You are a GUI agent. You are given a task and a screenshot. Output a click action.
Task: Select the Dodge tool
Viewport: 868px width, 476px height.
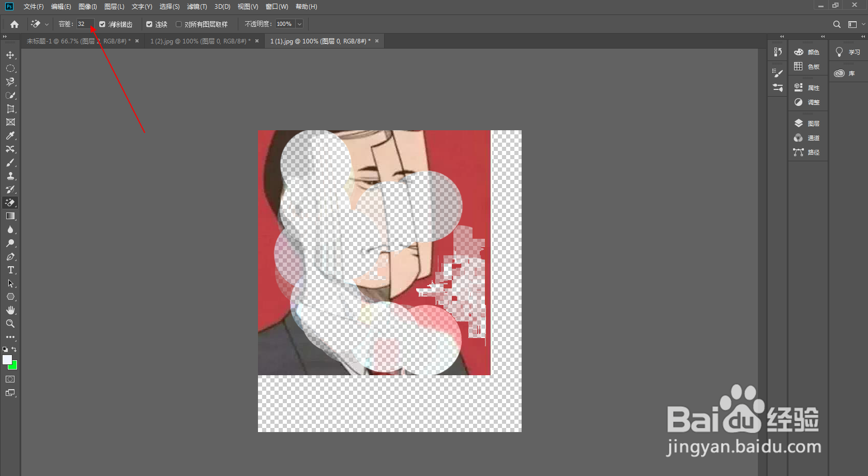[x=10, y=243]
